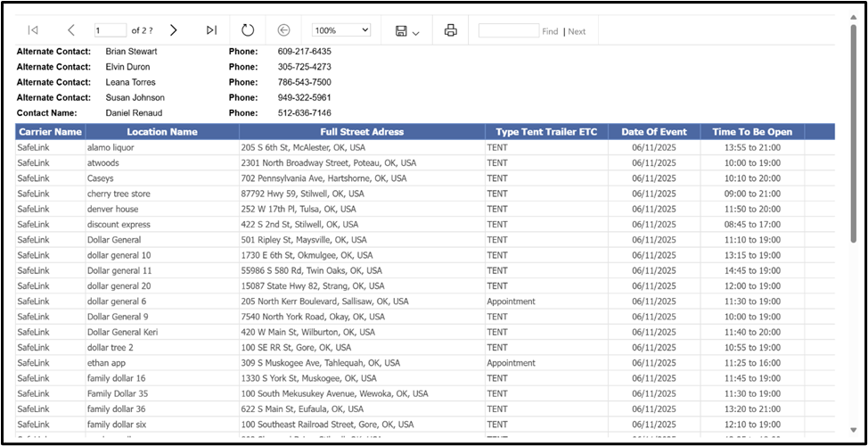
Task: Click phone number 305-725-4273
Action: (305, 67)
